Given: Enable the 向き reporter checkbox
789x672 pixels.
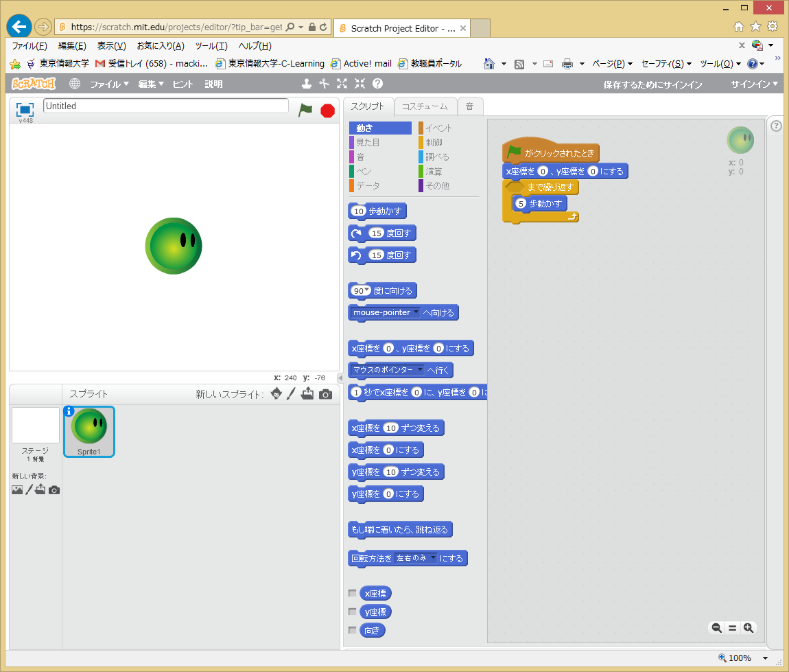Looking at the screenshot, I should click(352, 630).
